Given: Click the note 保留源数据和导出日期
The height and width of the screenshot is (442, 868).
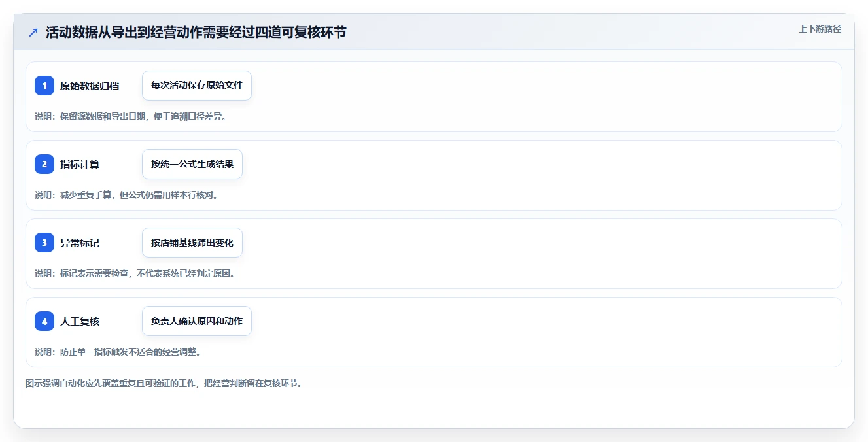Looking at the screenshot, I should (131, 116).
